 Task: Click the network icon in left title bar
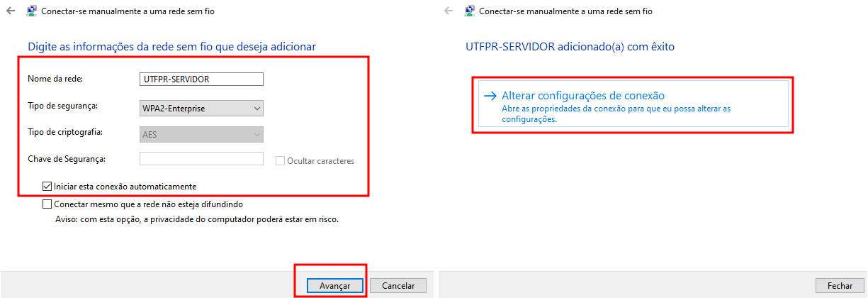32,11
